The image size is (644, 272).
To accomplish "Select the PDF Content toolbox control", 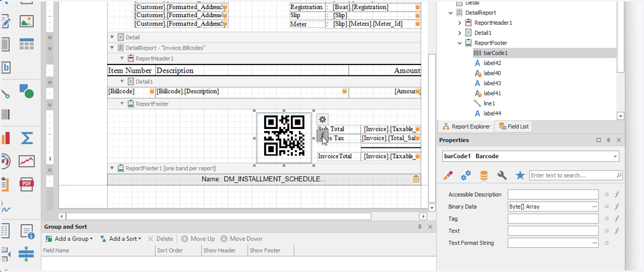I will [x=26, y=184].
